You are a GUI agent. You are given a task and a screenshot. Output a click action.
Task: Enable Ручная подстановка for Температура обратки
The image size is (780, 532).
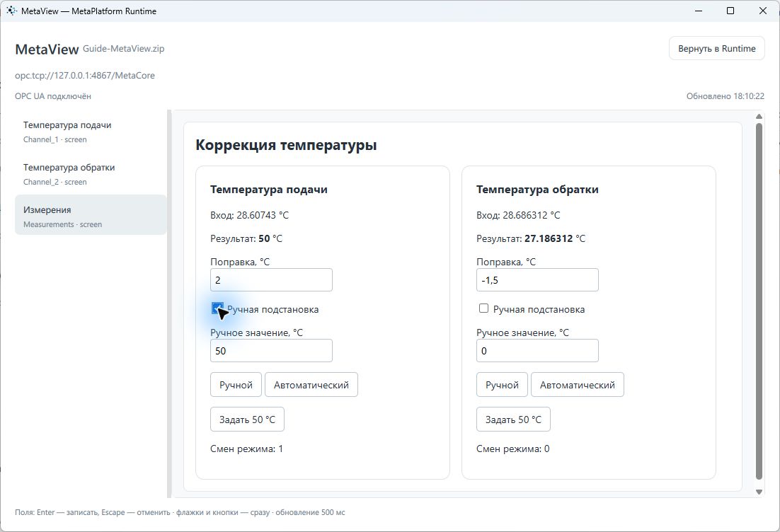[483, 308]
